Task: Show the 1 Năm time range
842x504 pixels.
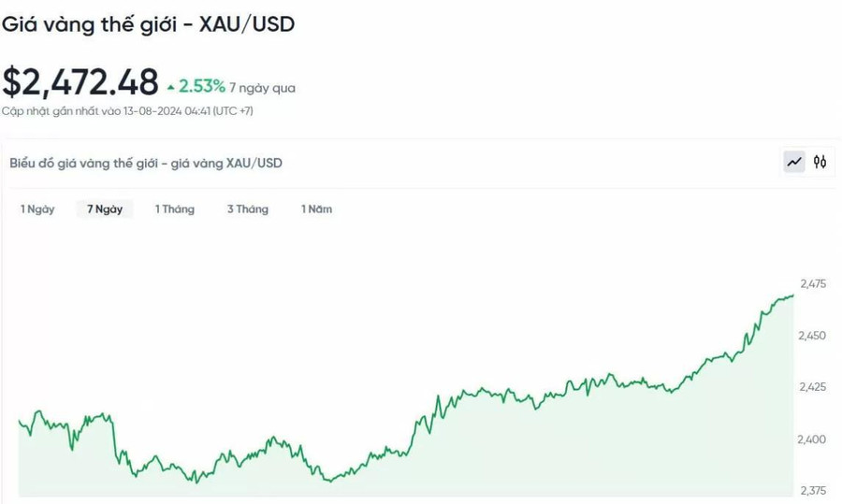Action: point(316,209)
